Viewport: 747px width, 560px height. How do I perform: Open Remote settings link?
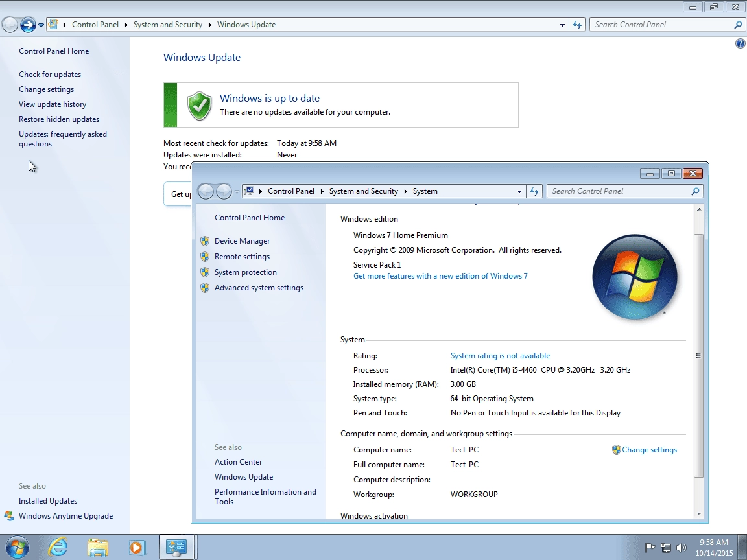[242, 257]
